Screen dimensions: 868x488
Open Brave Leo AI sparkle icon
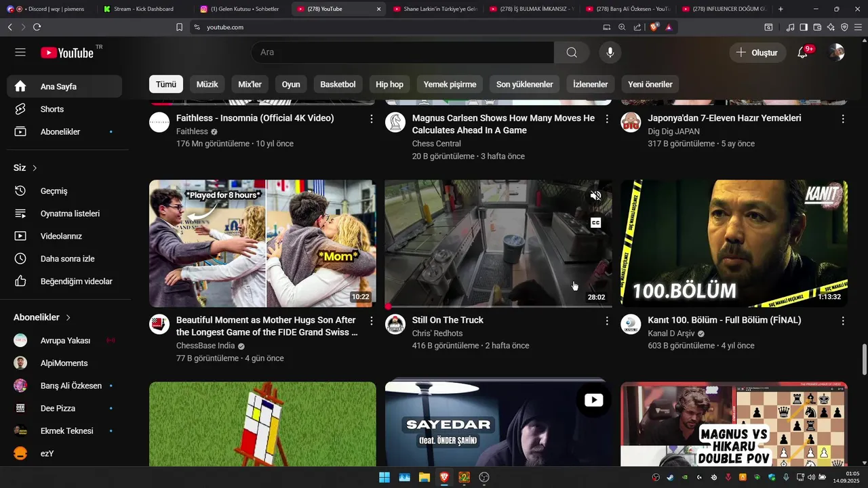tap(831, 27)
